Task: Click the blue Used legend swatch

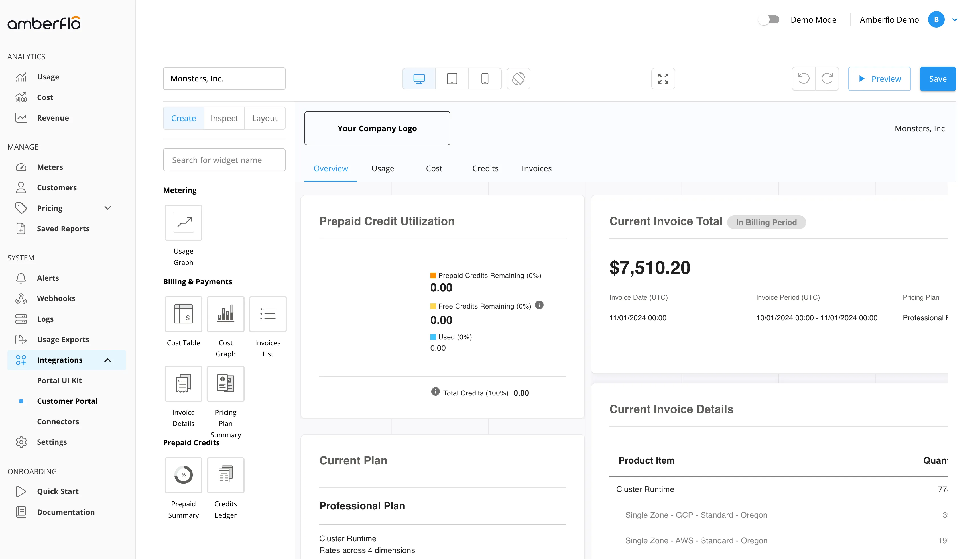Action: coord(433,337)
